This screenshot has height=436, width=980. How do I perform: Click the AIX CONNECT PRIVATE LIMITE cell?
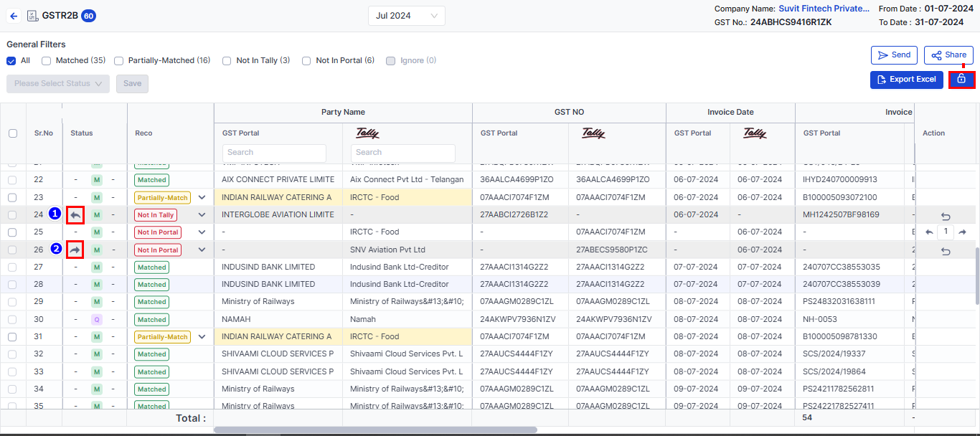pos(278,179)
